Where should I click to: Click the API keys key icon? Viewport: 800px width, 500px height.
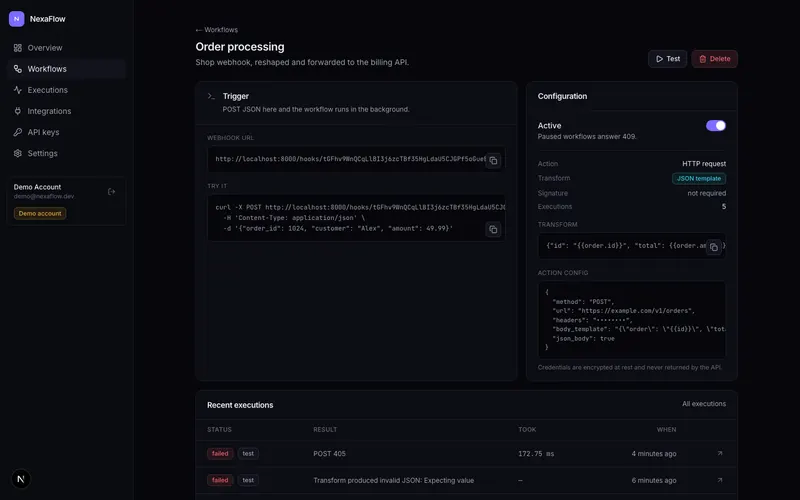point(18,132)
